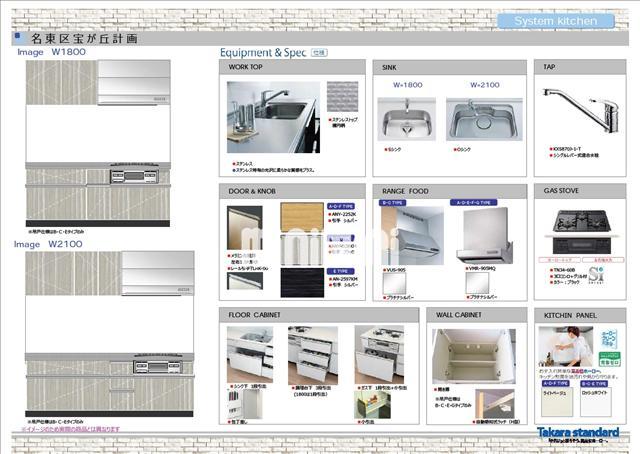Pick the platinum silver swatch under VUS-905
Screen dimensions: 640x454
pos(394,283)
